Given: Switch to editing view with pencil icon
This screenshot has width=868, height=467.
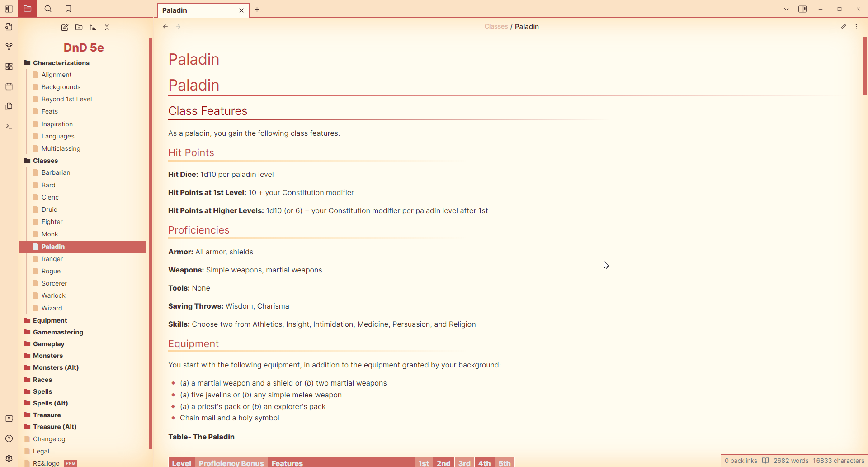Looking at the screenshot, I should (843, 27).
